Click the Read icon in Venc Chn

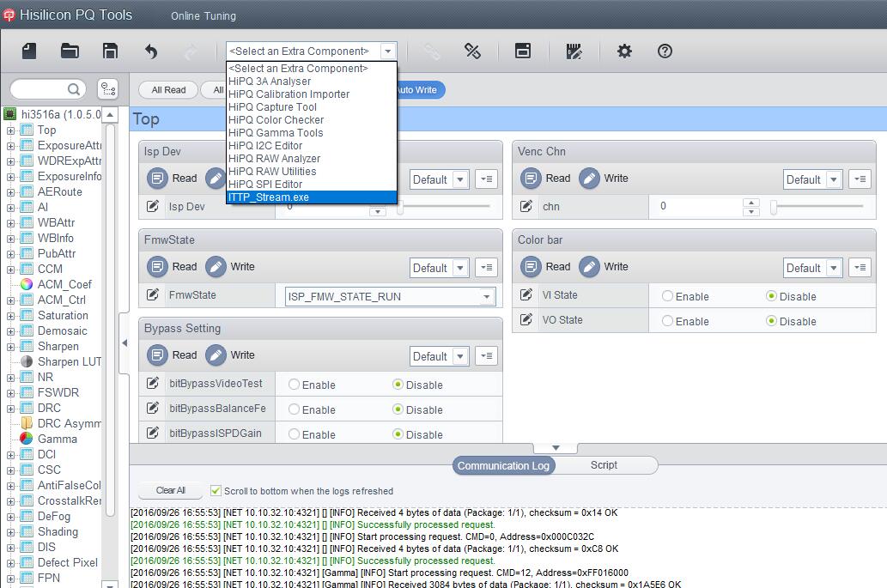click(531, 178)
